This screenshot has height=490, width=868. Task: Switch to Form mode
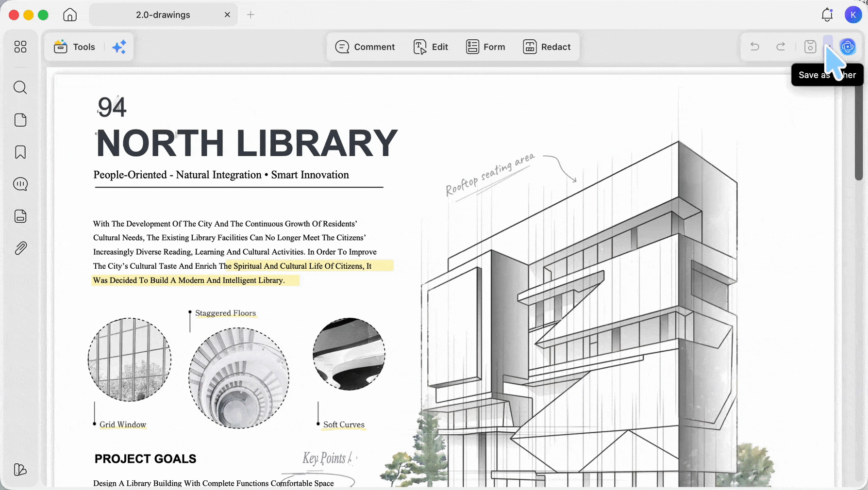485,47
